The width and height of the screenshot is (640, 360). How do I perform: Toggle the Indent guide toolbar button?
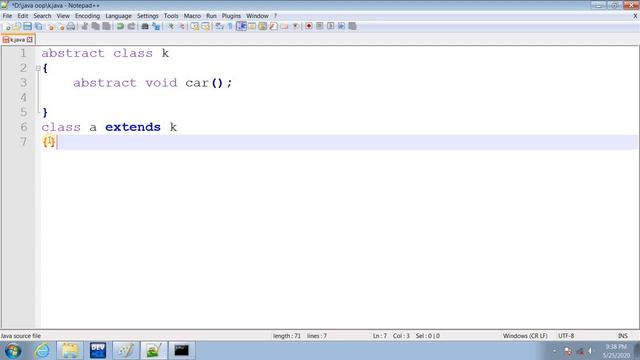pyautogui.click(x=241, y=27)
